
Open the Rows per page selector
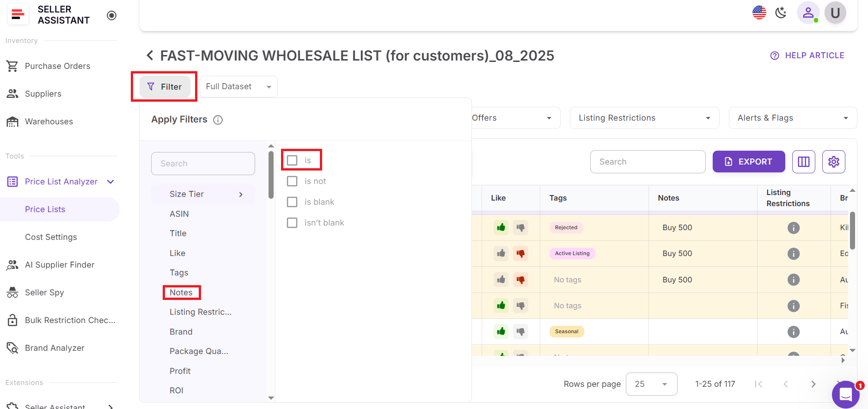point(651,384)
